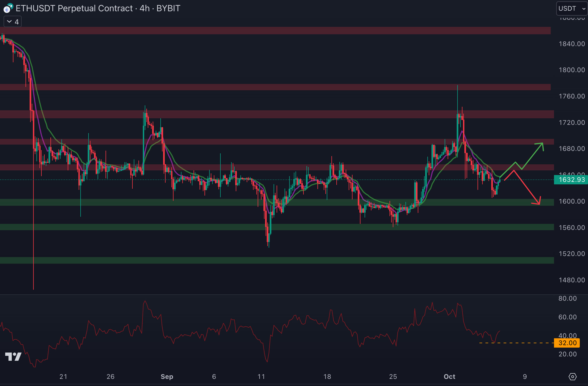Click the TradingView logo watermark

tap(13, 356)
